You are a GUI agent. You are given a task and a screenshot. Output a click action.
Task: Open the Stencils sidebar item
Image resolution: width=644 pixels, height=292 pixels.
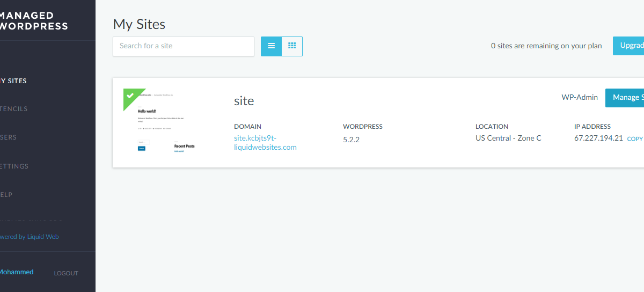[13, 109]
